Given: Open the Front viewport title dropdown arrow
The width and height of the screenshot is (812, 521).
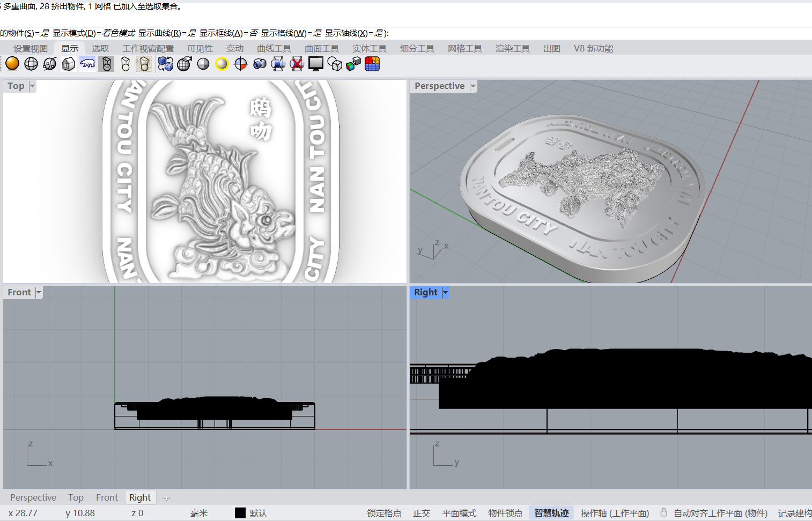Looking at the screenshot, I should coord(39,292).
